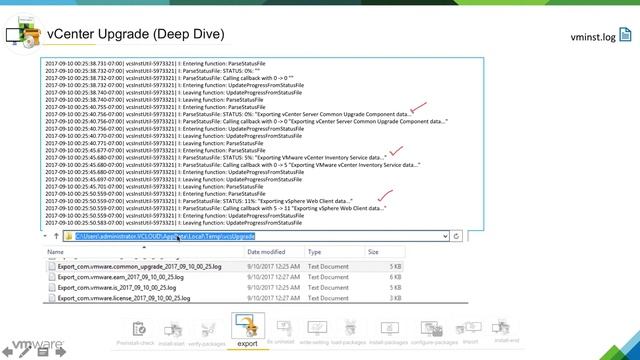This screenshot has width=640, height=360.
Task: Select Export_com.vmware.common_upgrade_2017_09_10_00_25.log
Action: tap(139, 267)
